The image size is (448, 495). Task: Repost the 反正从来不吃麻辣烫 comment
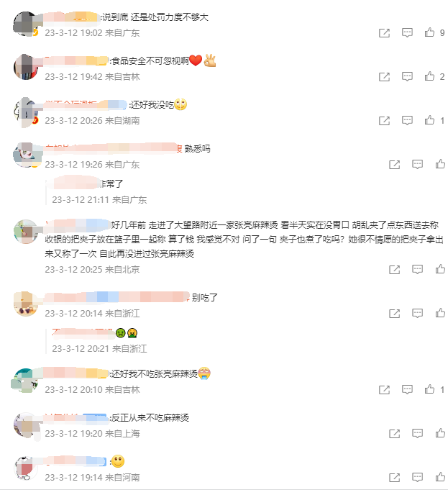(394, 434)
